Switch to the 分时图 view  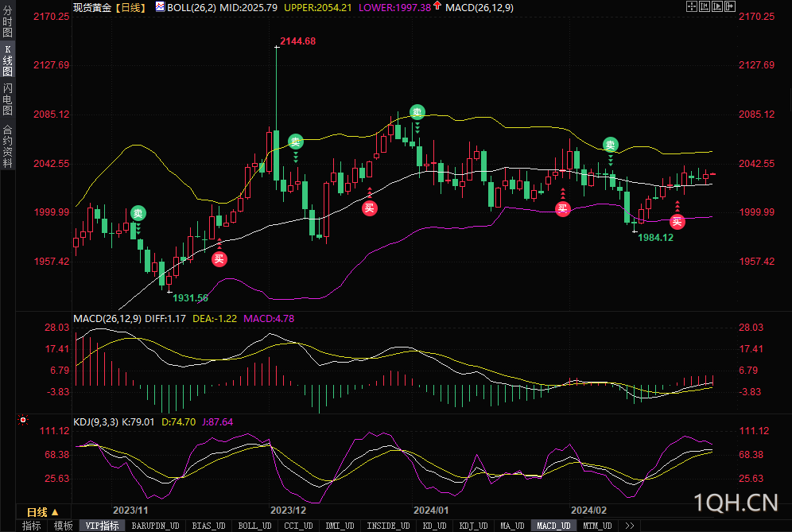click(8, 21)
